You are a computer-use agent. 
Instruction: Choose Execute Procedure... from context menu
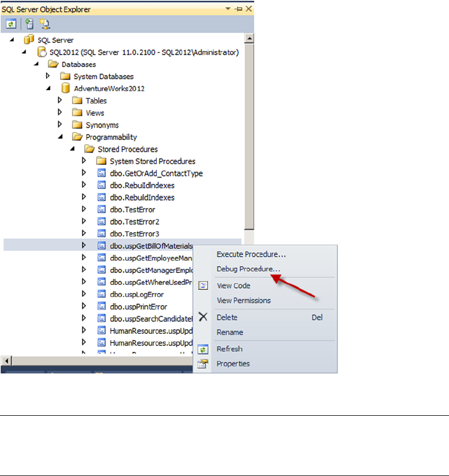[251, 254]
